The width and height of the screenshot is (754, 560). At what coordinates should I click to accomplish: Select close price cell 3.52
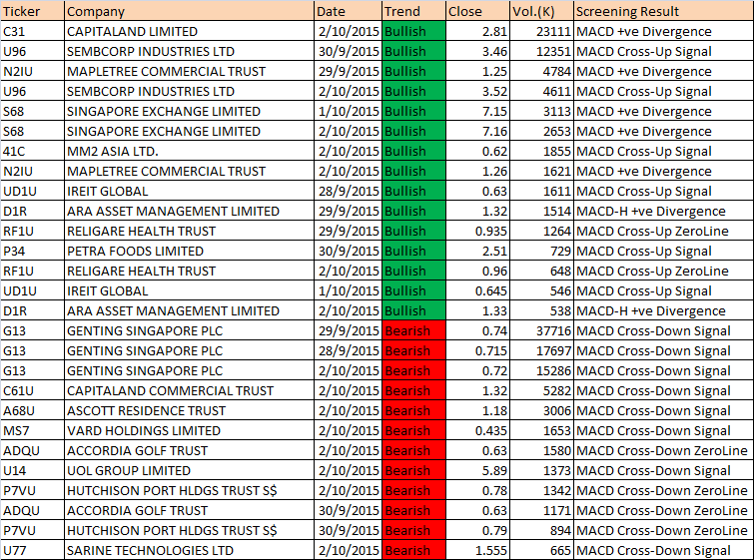click(478, 91)
